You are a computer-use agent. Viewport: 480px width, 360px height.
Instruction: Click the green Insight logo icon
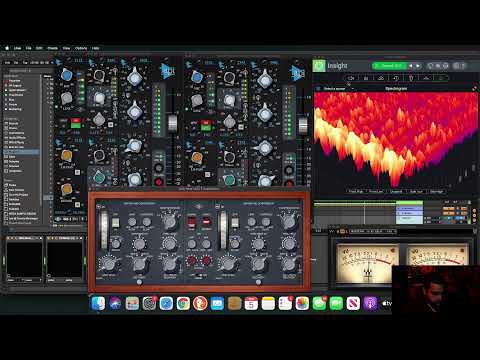tap(319, 66)
